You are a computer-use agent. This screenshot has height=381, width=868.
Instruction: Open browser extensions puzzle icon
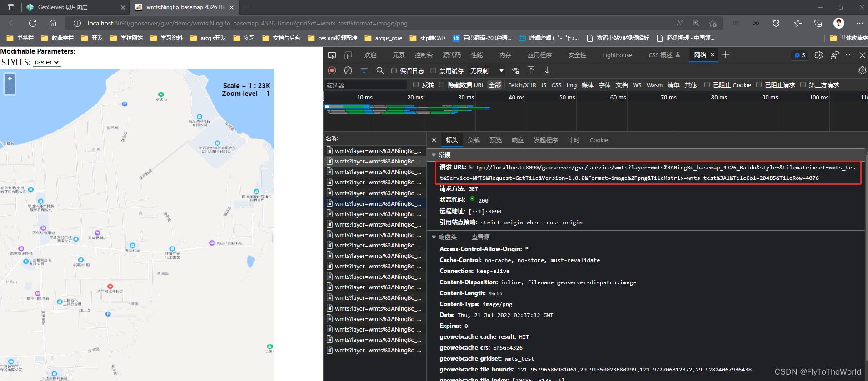pyautogui.click(x=776, y=23)
